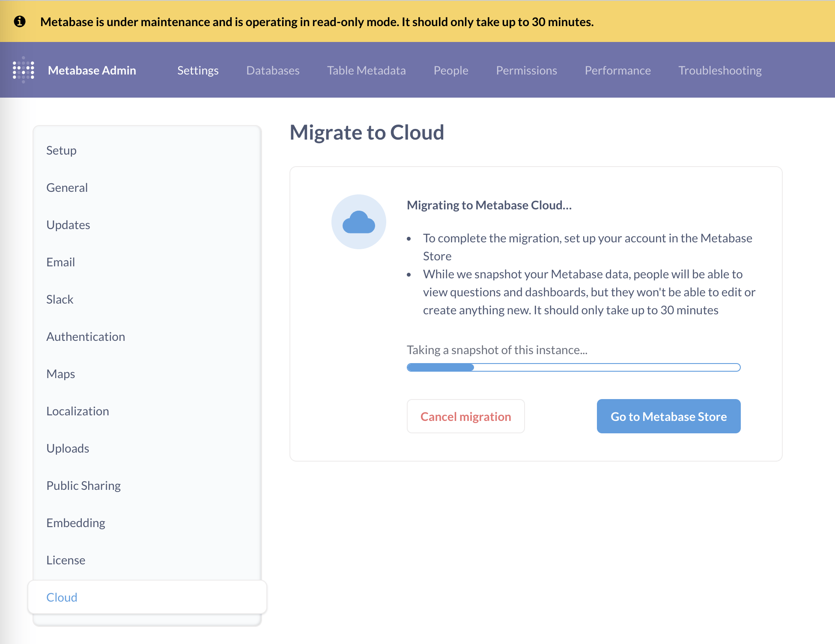Open Public Sharing settings

(83, 486)
